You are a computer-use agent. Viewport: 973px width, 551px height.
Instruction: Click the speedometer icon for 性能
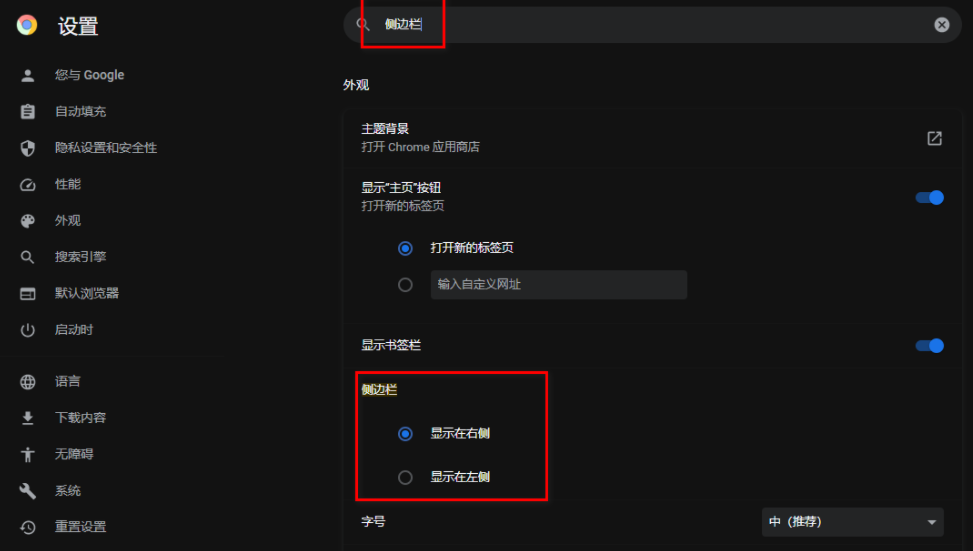[27, 185]
